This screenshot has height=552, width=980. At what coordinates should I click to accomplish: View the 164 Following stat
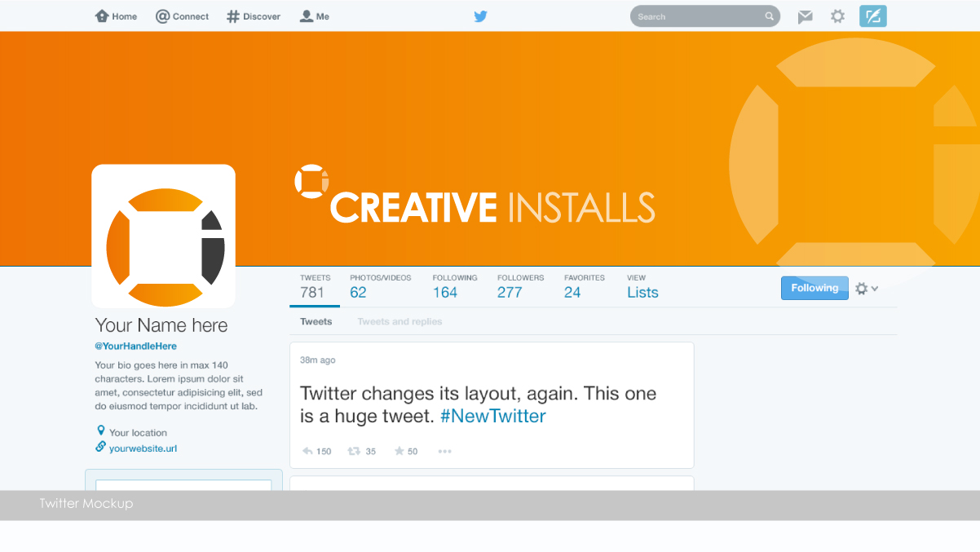[455, 287]
